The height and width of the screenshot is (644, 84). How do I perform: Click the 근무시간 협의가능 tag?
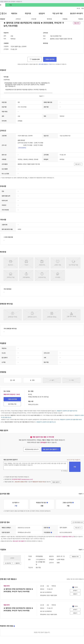point(22,148)
